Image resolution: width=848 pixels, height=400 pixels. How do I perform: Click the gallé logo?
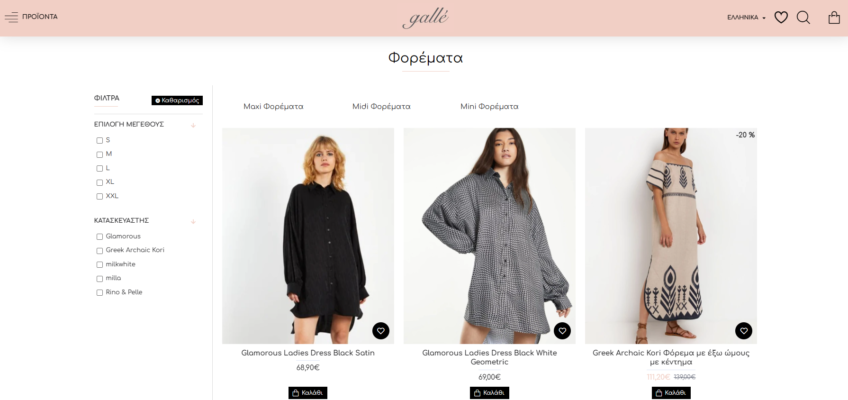[x=425, y=18]
